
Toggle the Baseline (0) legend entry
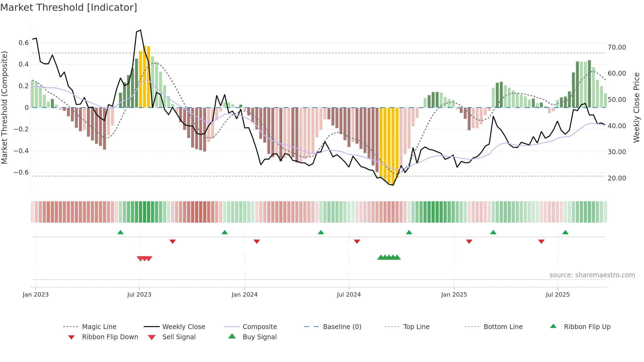point(333,327)
